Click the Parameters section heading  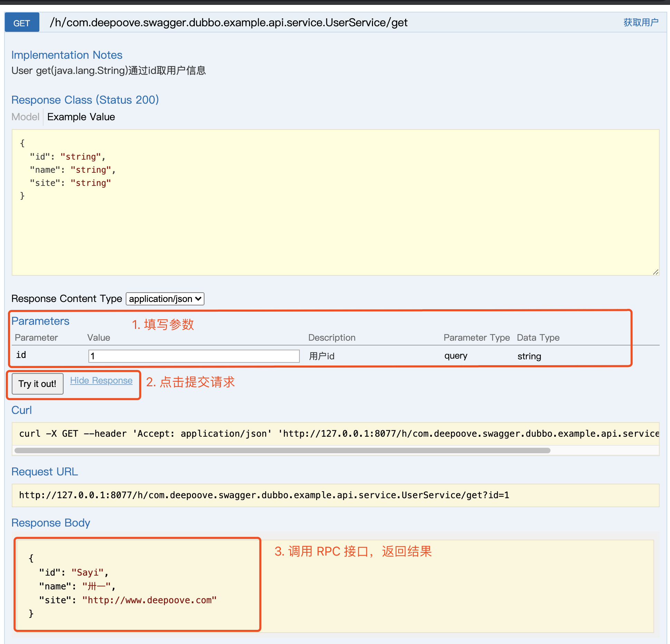tap(40, 321)
